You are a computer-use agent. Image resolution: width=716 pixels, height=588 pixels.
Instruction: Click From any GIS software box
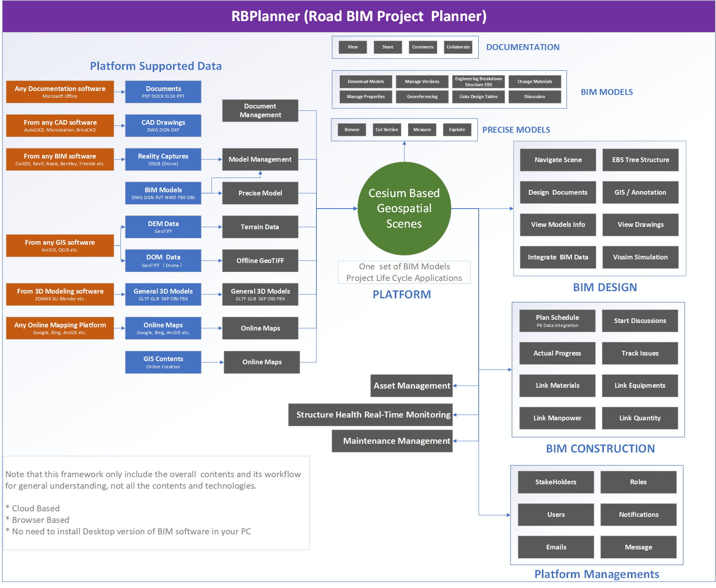click(x=60, y=246)
